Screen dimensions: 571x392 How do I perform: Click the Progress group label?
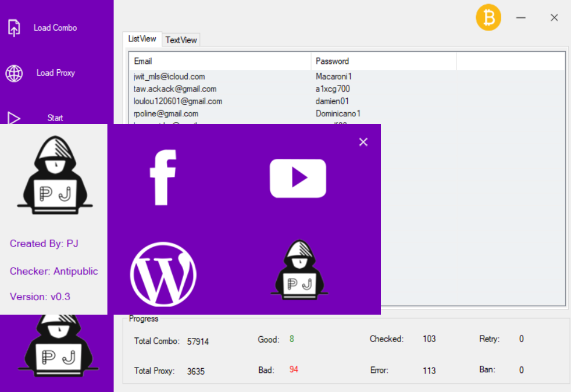144,319
